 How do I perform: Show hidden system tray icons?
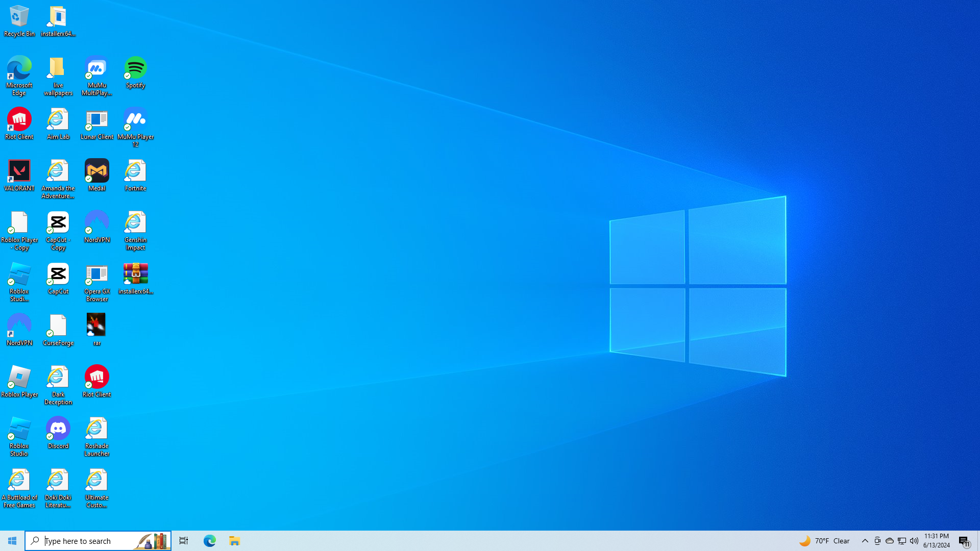tap(865, 541)
